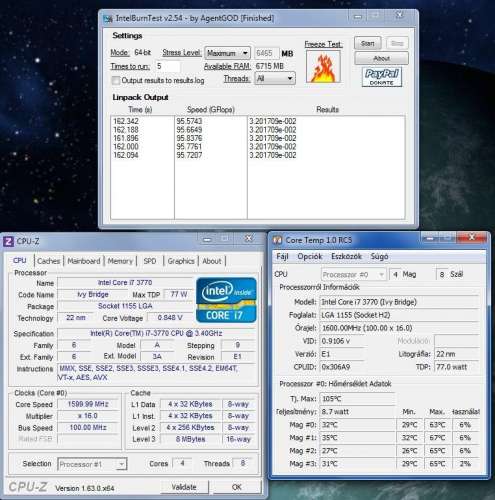Click the Freeze Test label
This screenshot has height=500, width=495.
pos(323,44)
